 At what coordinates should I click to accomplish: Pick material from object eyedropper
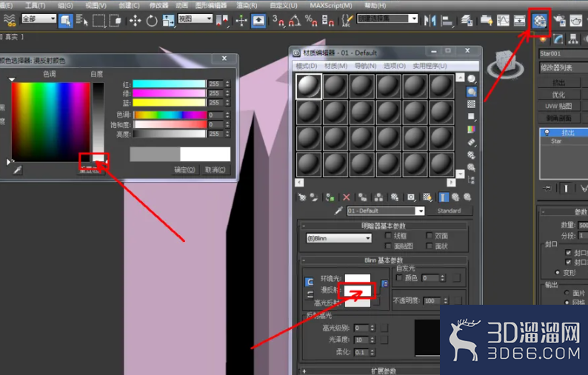point(338,211)
